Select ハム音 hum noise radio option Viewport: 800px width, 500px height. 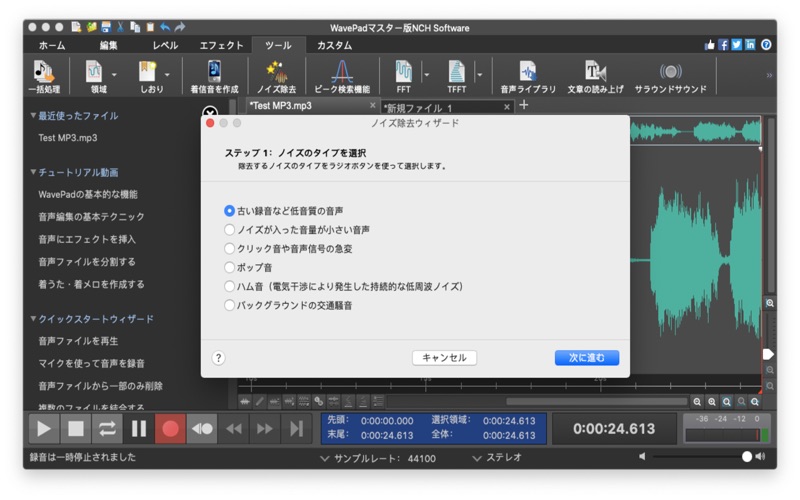[x=230, y=286]
